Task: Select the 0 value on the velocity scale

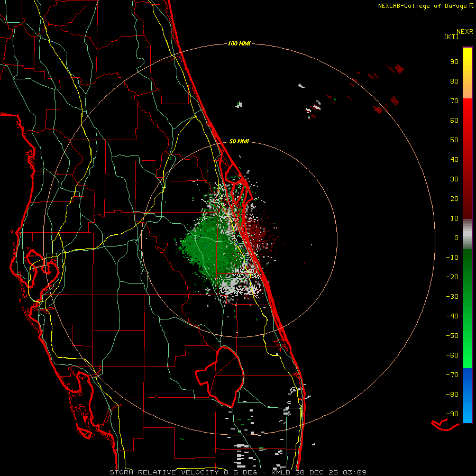Action: pyautogui.click(x=456, y=238)
